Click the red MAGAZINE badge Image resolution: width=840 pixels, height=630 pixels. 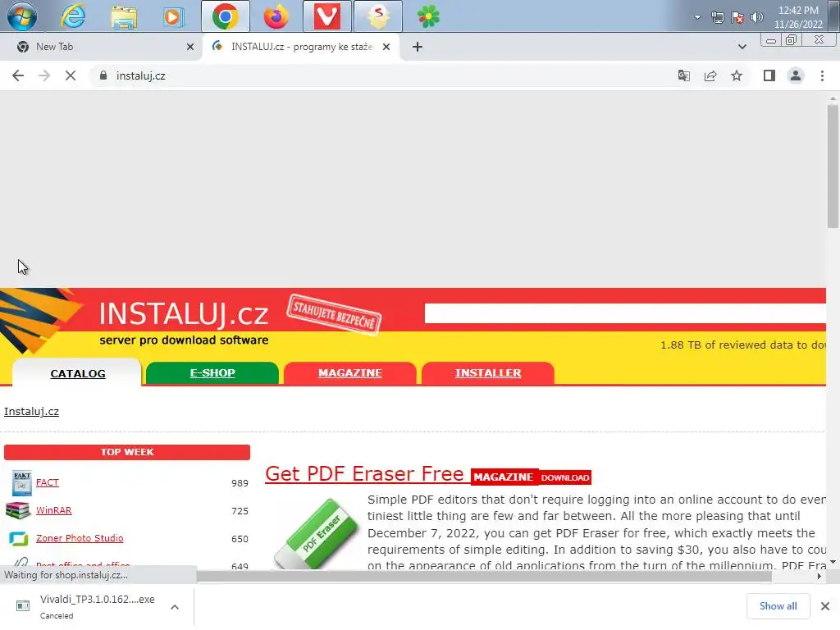click(504, 477)
